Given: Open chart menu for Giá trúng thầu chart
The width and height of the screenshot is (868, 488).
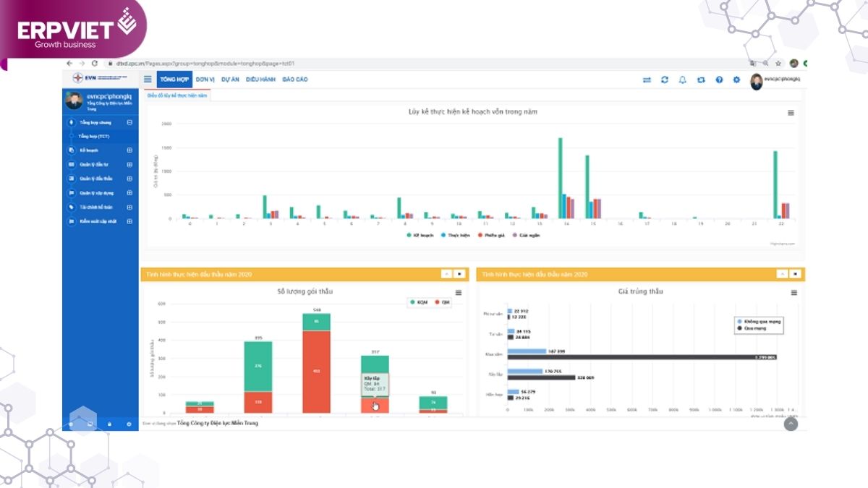Looking at the screenshot, I should pos(793,293).
